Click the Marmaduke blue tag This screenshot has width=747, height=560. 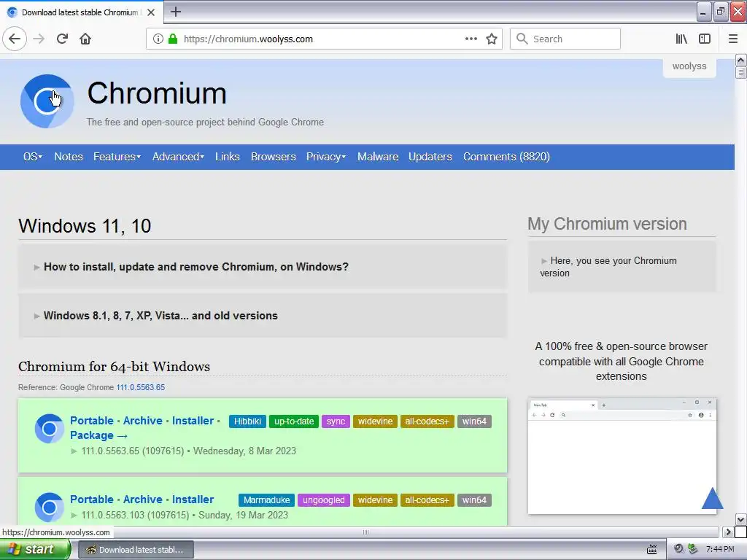[267, 500]
